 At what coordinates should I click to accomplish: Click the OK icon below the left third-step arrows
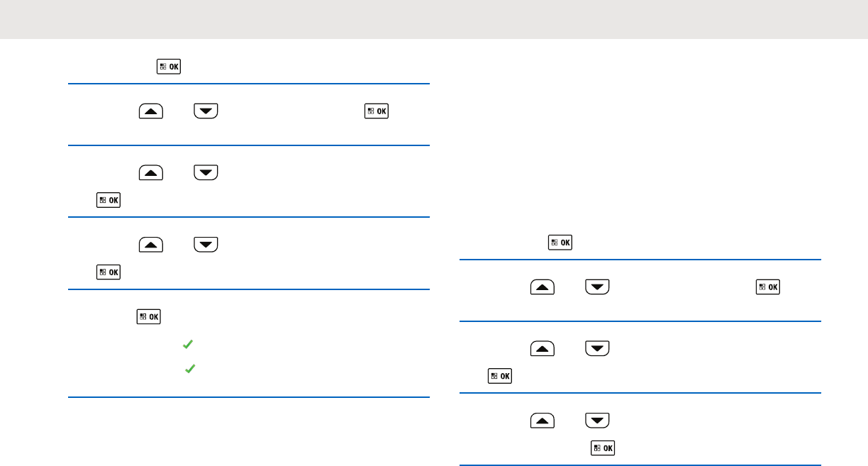(108, 200)
